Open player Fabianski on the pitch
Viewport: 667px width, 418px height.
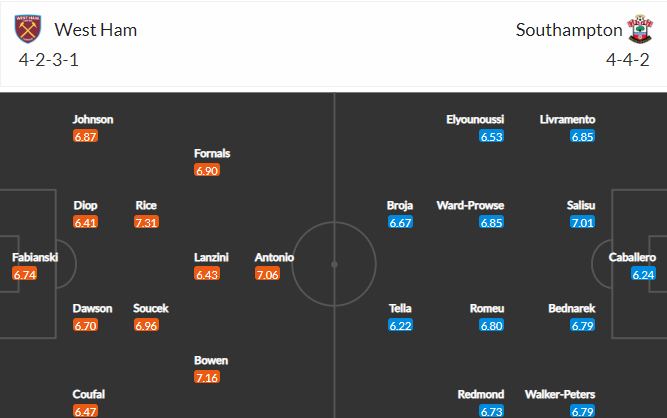click(x=35, y=257)
